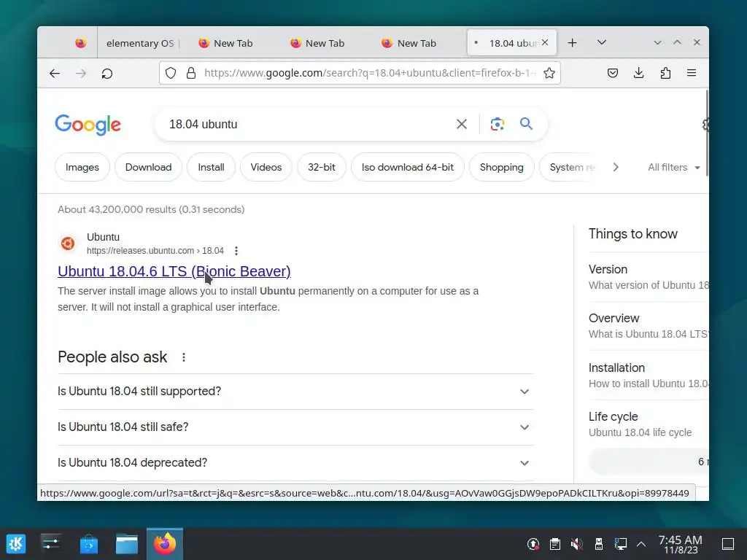Save page to Pocket
This screenshot has width=747, height=560.
click(613, 73)
